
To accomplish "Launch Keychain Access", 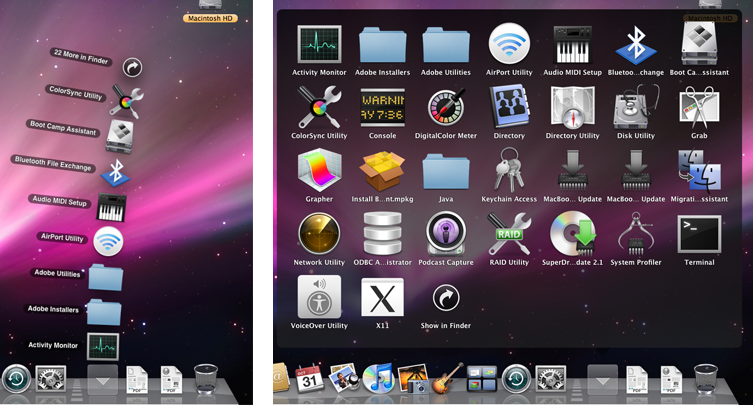I will pyautogui.click(x=509, y=170).
